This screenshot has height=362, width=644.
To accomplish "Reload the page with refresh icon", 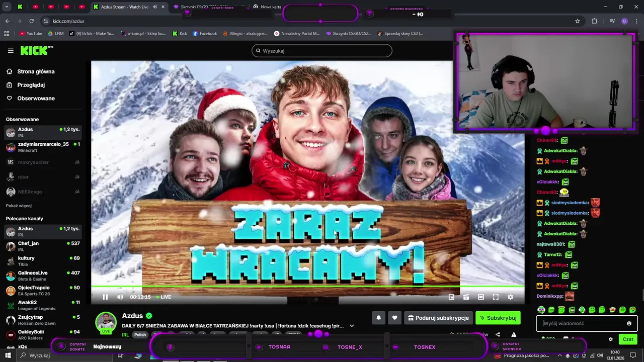I will pos(31,21).
